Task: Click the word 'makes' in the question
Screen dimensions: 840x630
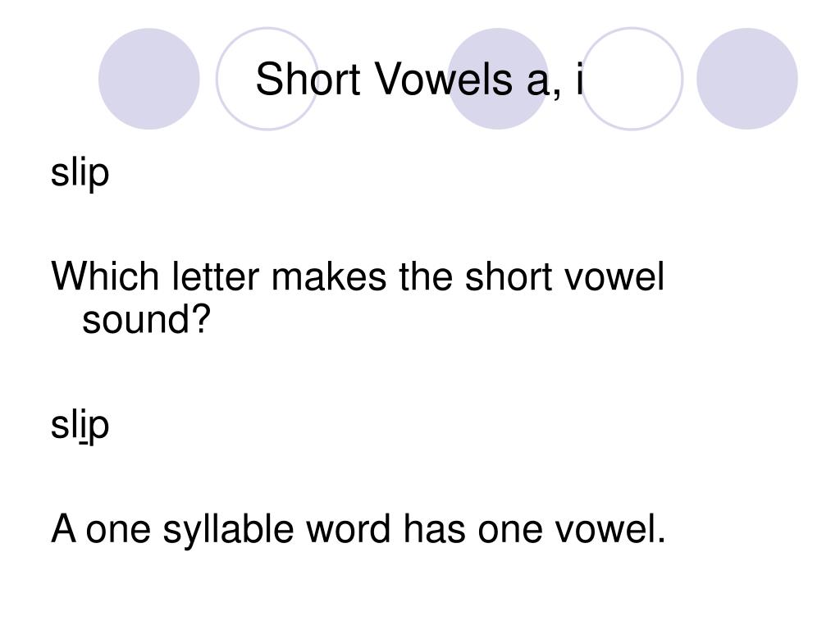Action: tap(328, 276)
